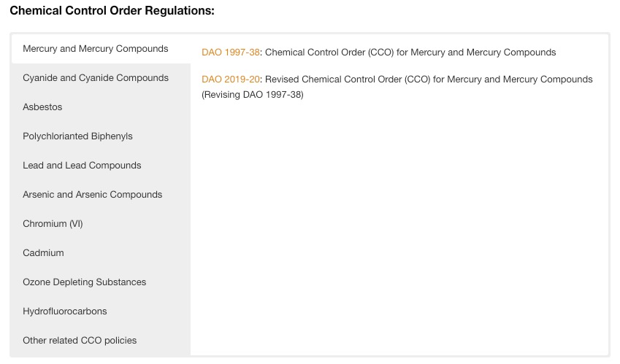The width and height of the screenshot is (620, 364).
Task: Select the Hydrofluorocarbons tab
Action: point(101,311)
